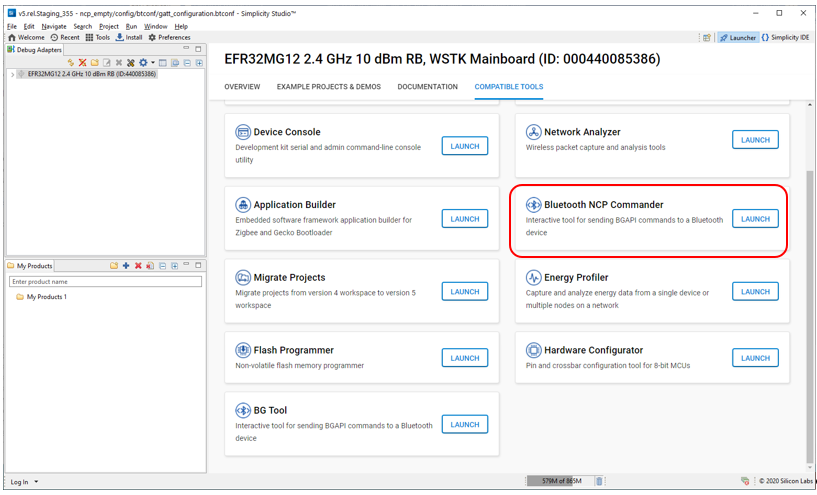817x495 pixels.
Task: Launch Bluetooth NCP Commander
Action: click(755, 219)
